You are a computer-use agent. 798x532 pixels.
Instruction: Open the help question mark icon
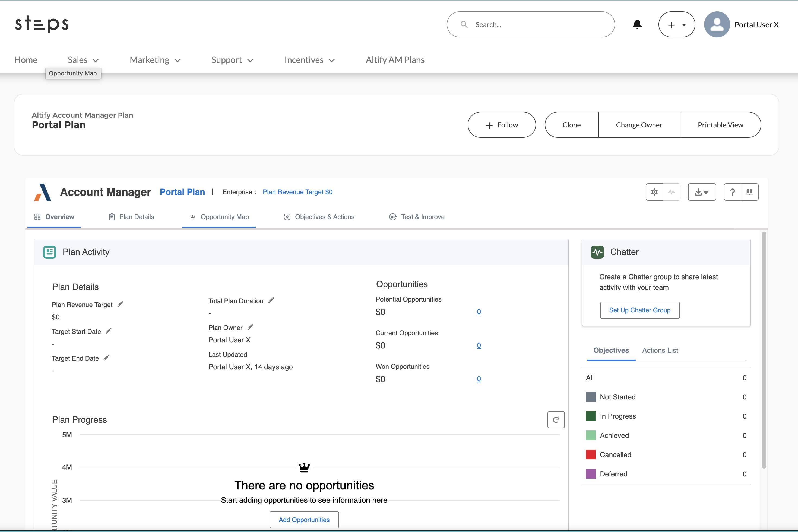pos(732,192)
